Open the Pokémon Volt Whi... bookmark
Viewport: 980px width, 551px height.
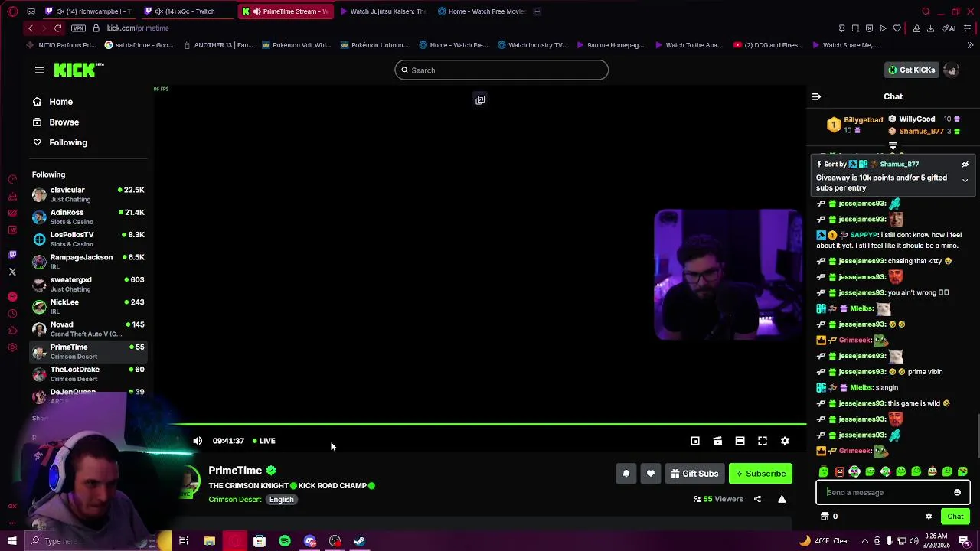[296, 45]
